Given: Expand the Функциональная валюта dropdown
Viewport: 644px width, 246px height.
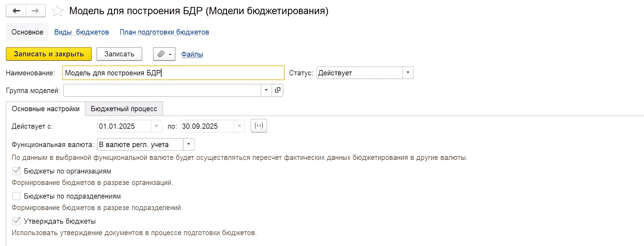Looking at the screenshot, I should 189,144.
